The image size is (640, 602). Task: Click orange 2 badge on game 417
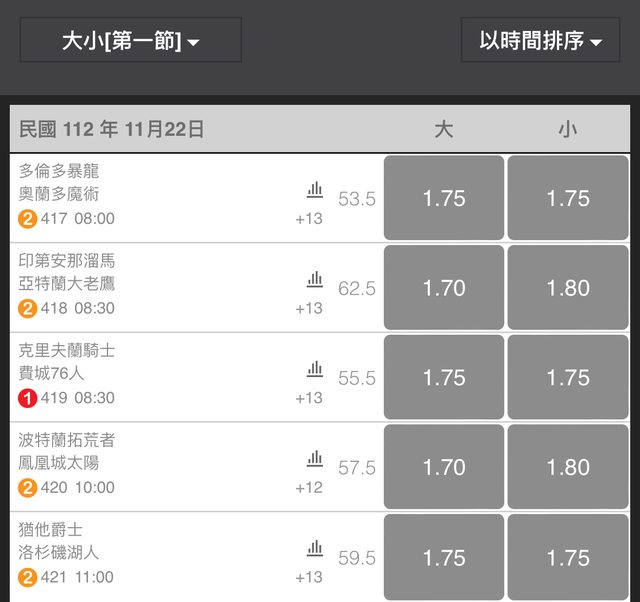tap(27, 218)
